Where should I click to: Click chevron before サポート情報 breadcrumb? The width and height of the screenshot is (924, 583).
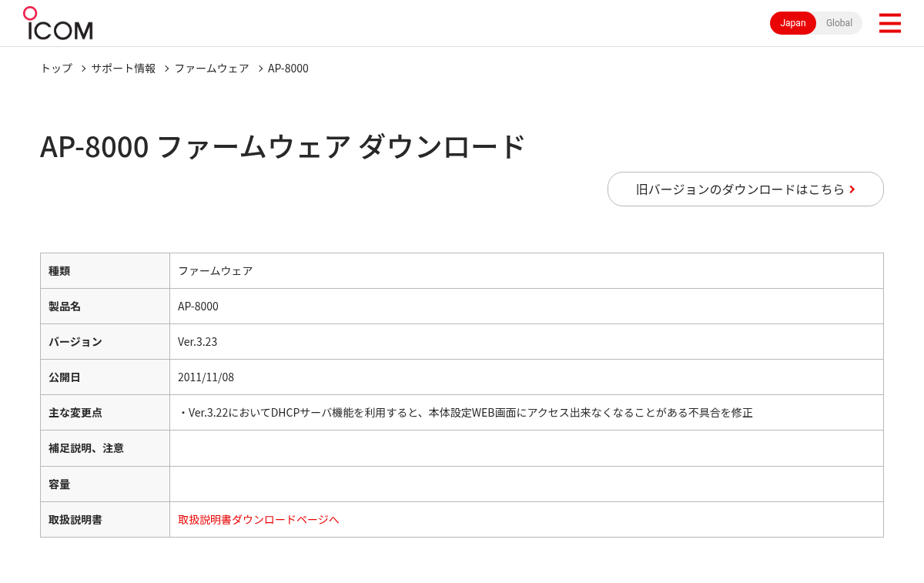83,69
